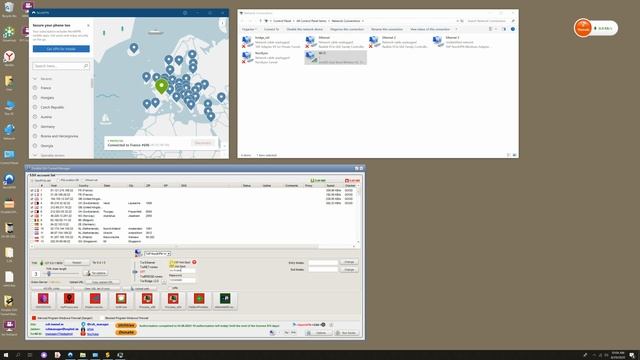
Task: Expand the Specialty servers section in NordVPN
Action: [35, 155]
